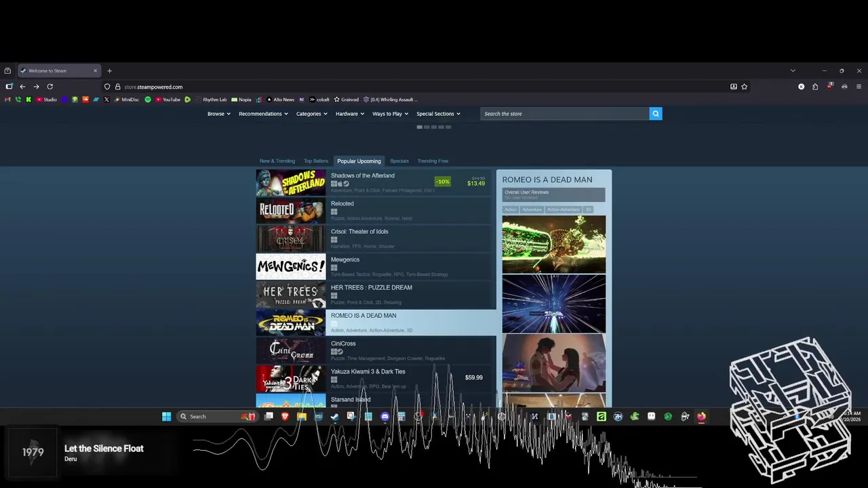
Task: Switch to Specials tab
Action: pos(399,161)
